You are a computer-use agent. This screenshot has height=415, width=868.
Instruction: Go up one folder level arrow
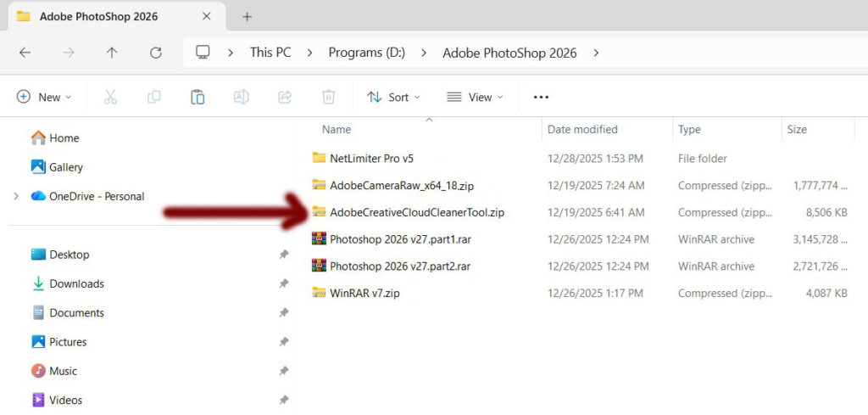tap(112, 53)
